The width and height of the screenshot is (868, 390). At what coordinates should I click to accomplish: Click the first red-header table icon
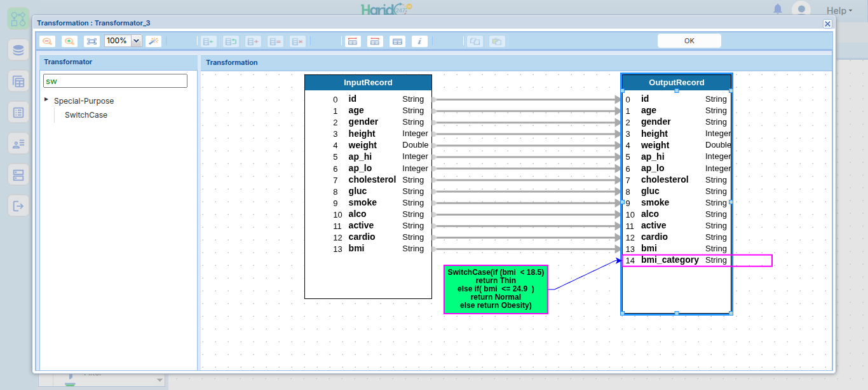[x=353, y=41]
